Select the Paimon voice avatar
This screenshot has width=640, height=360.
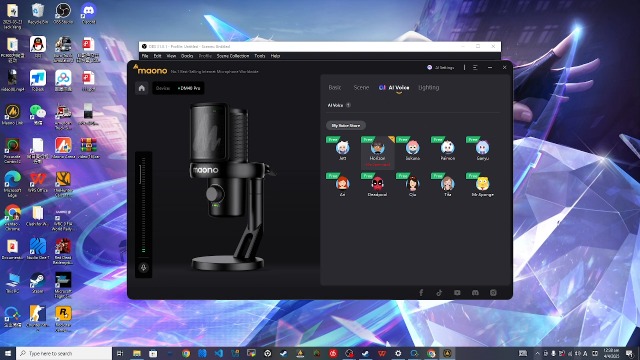point(448,148)
